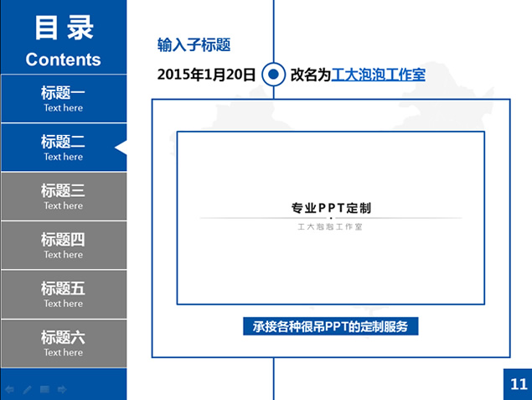
Task: Open the 标题六 section entry
Action: click(x=64, y=343)
